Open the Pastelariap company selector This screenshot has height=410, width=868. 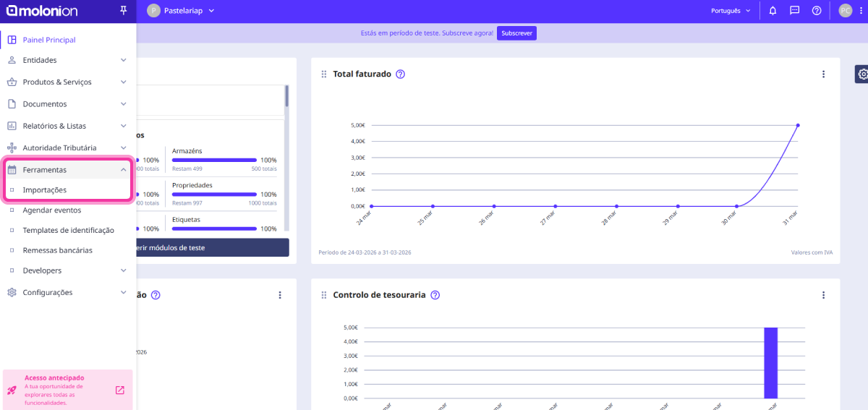[181, 11]
